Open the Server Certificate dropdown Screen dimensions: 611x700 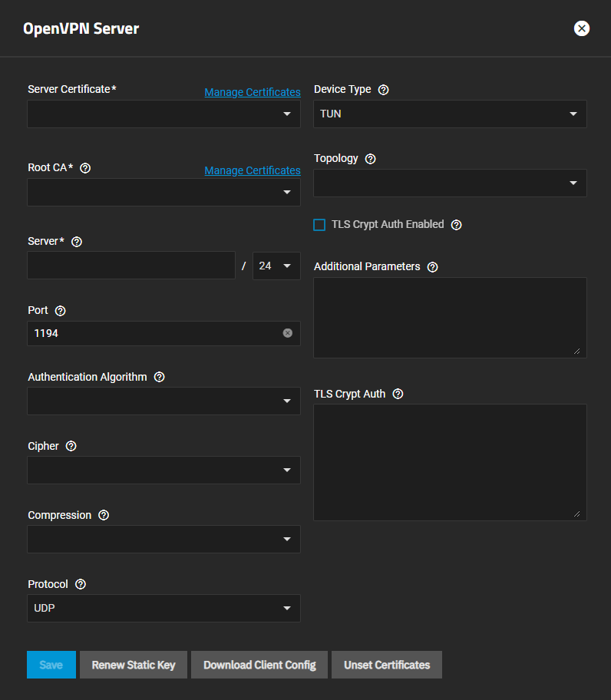click(163, 114)
